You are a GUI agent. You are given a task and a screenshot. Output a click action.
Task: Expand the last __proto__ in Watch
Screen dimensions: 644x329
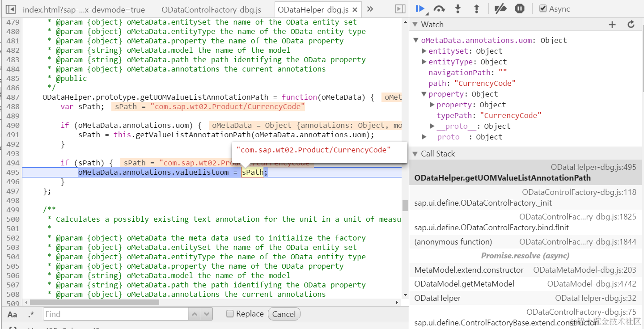click(424, 137)
